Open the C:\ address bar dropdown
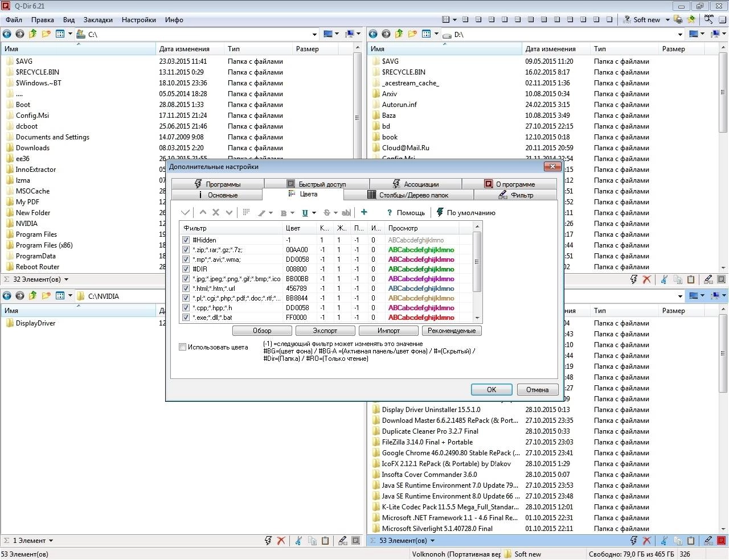The height and width of the screenshot is (560, 729). tap(314, 34)
